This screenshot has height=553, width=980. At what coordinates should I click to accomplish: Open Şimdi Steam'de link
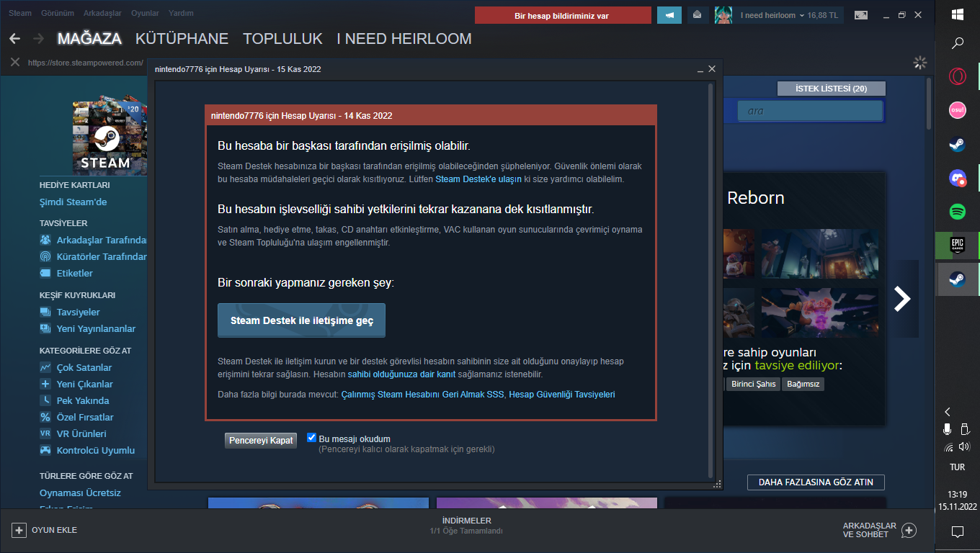click(x=73, y=202)
